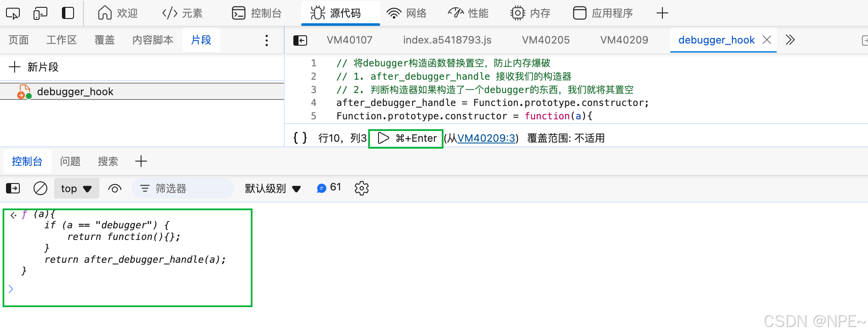Click the inspect element picker icon

13,13
